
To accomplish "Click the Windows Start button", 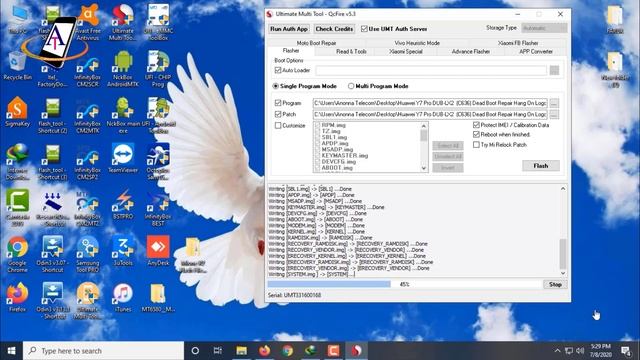I will pos(11,351).
